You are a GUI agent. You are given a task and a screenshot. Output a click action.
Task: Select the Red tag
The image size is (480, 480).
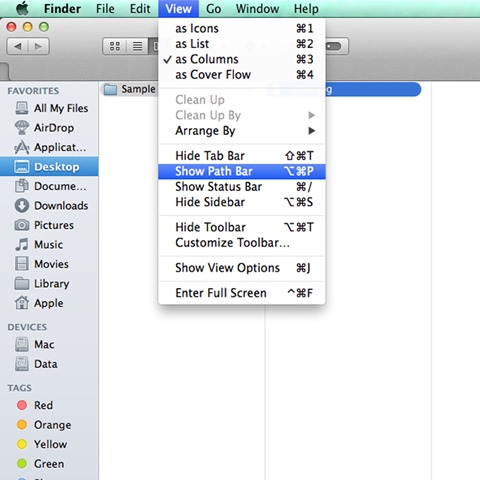point(49,405)
